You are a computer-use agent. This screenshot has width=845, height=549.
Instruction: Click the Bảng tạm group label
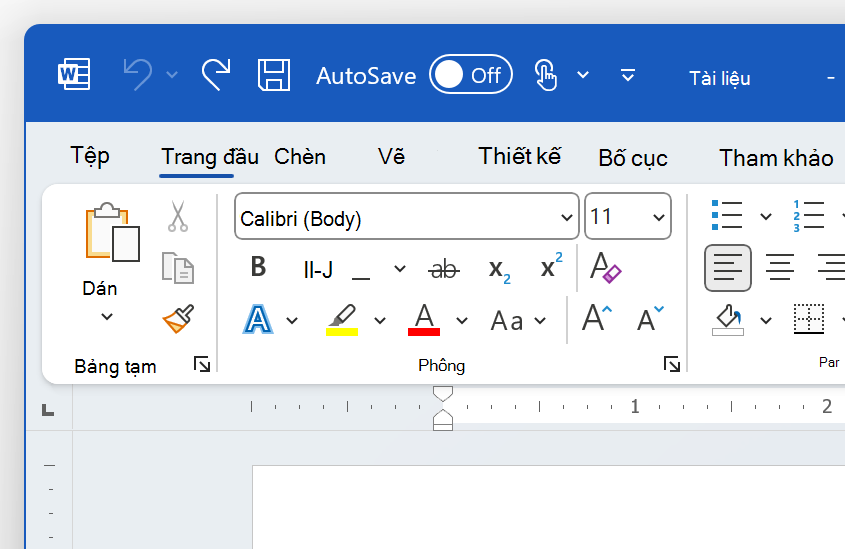(x=115, y=366)
